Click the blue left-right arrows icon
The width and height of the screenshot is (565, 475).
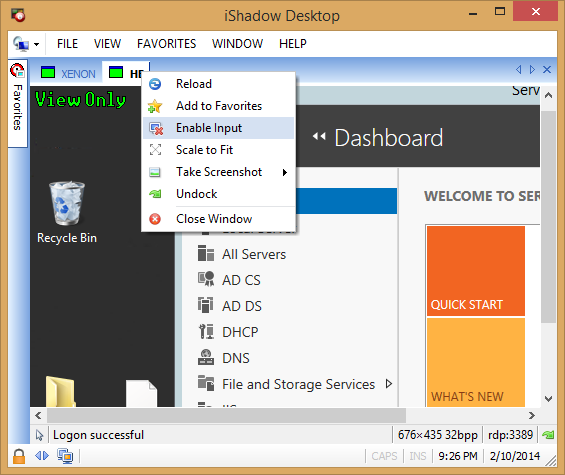pyautogui.click(x=42, y=456)
